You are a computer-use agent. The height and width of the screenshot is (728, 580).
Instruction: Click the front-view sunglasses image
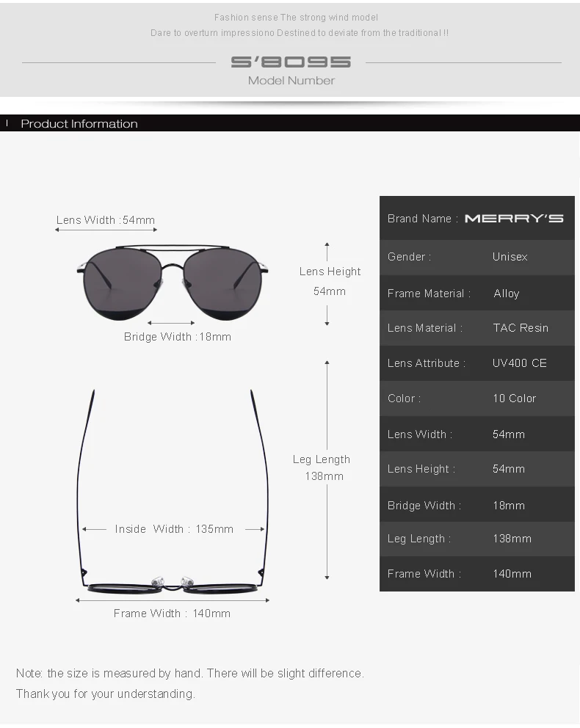[x=173, y=283]
